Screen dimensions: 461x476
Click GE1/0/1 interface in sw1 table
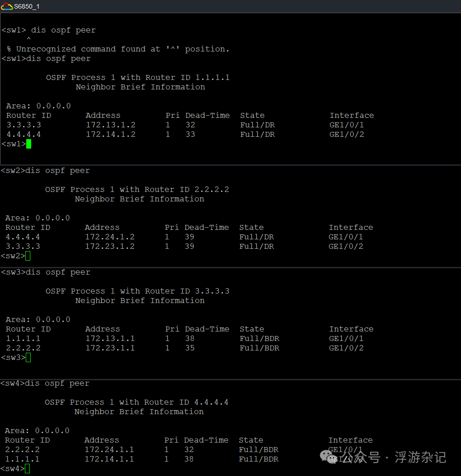point(347,125)
